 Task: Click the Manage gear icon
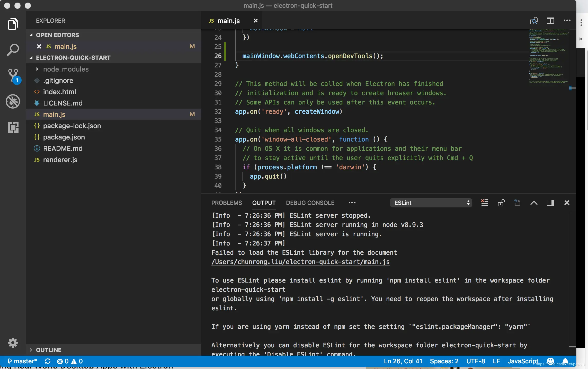pyautogui.click(x=13, y=342)
